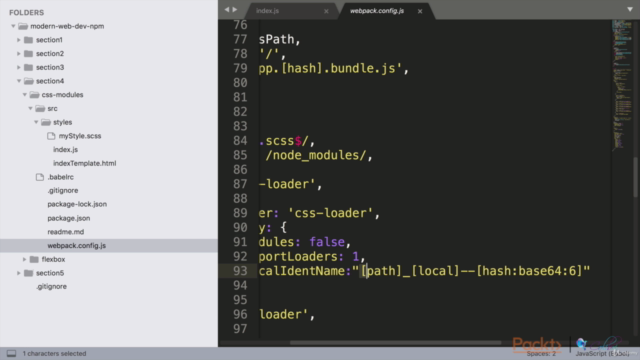The height and width of the screenshot is (360, 640).
Task: Click the styles folder icon
Action: coord(46,122)
